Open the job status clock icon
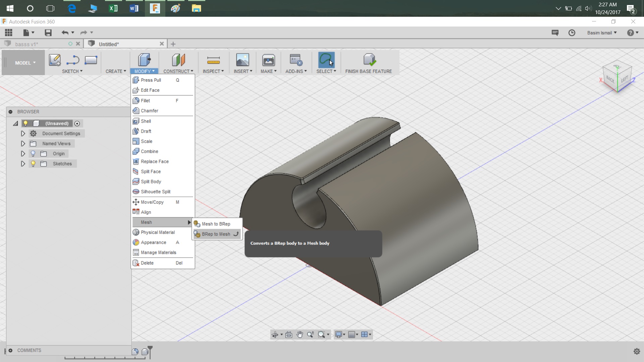This screenshot has width=644, height=362. coord(572,33)
